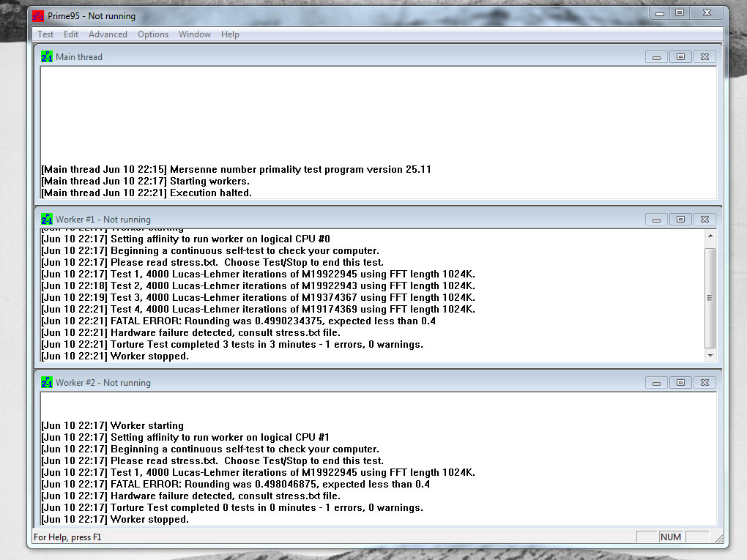Click Worker #1 'Hardware failure detected' line
Viewport: 747px width, 560px height.
[191, 333]
